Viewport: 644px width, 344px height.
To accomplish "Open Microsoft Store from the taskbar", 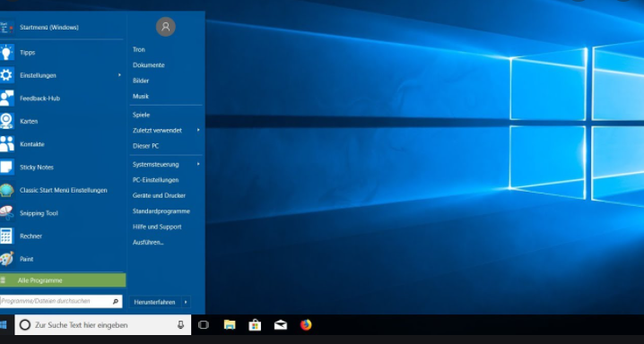I will [x=255, y=325].
